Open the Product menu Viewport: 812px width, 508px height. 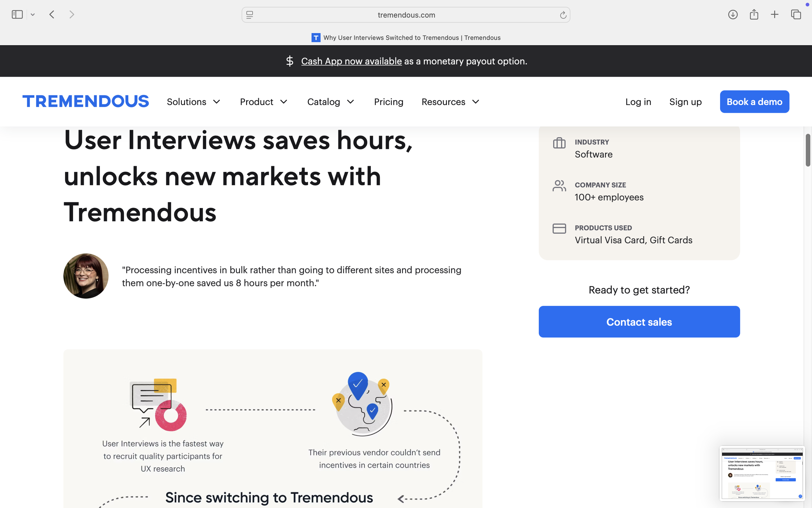coord(257,102)
